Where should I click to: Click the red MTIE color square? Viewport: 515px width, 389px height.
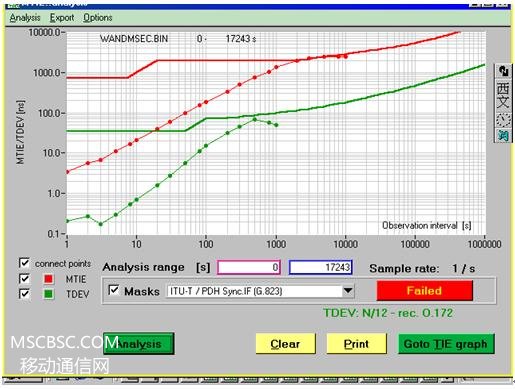[49, 279]
